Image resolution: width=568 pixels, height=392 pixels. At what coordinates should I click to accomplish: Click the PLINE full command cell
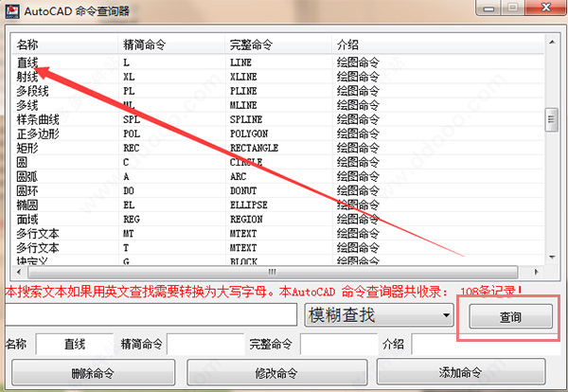tap(243, 91)
